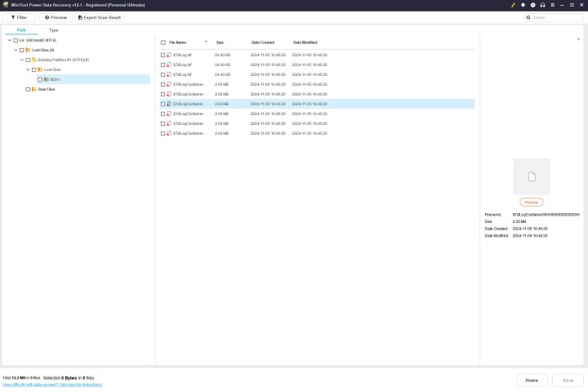The height and width of the screenshot is (392, 588).
Task: Click the Date Created value in details pane
Action: tap(530, 229)
